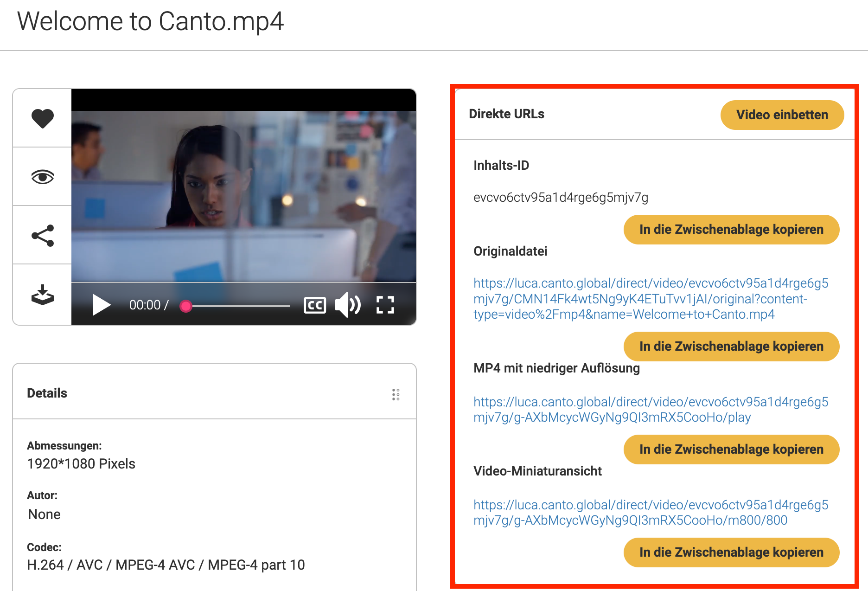Image resolution: width=868 pixels, height=591 pixels.
Task: Enter fullscreen video mode
Action: 385,305
